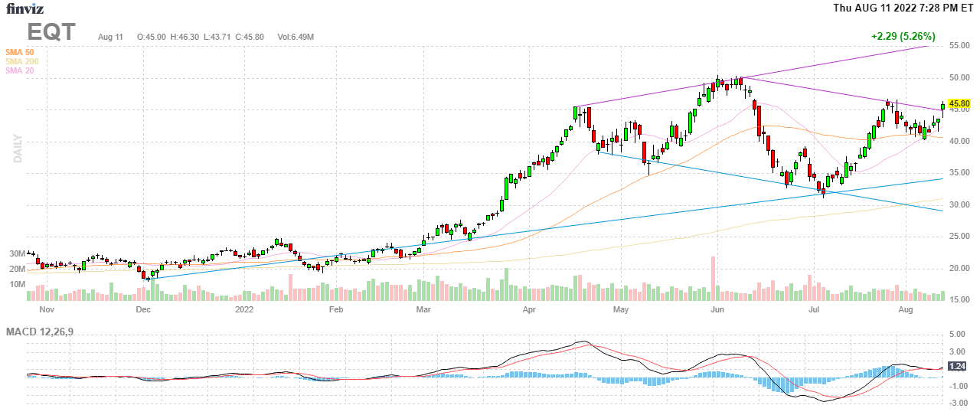Select the SMA 200 legend label
980x415 pixels.
coord(21,61)
